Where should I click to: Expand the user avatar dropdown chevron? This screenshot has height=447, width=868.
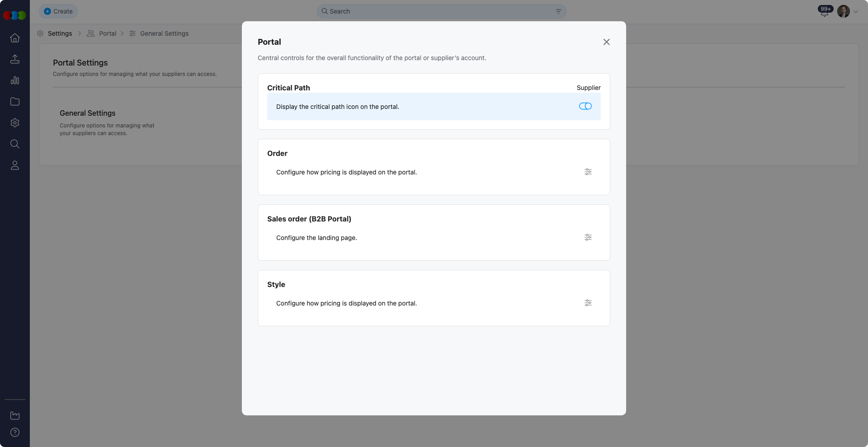point(855,12)
